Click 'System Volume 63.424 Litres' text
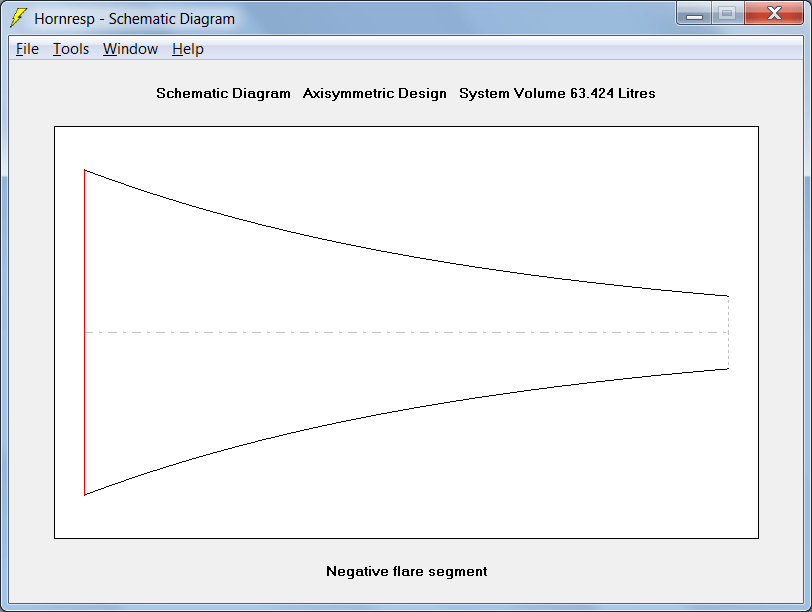The width and height of the screenshot is (812, 612). click(557, 93)
